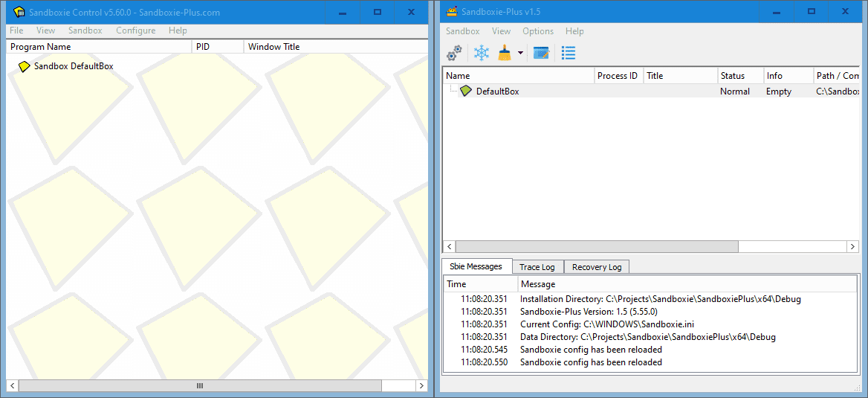Switch to the Recovery Log tab

point(596,267)
